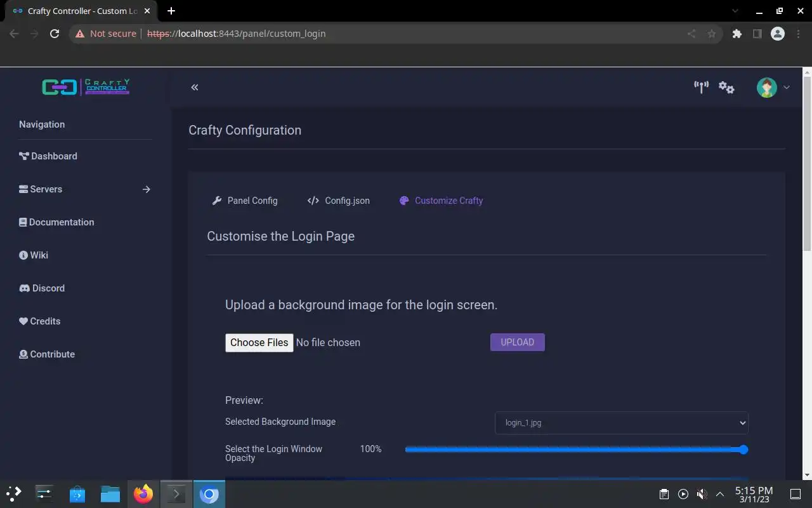Open the Contribute sidebar link
This screenshot has width=812, height=508.
pos(47,354)
